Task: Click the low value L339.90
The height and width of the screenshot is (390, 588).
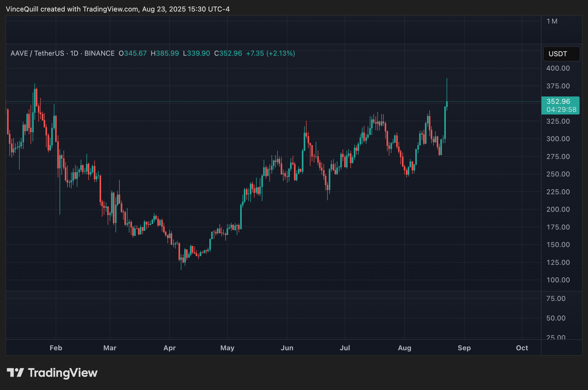Action: coord(196,53)
